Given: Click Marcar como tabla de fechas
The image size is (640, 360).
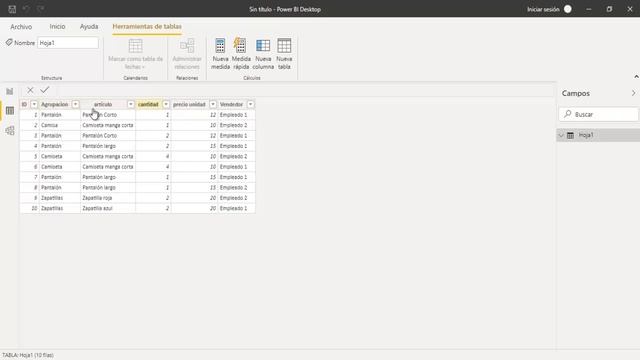Looking at the screenshot, I should (136, 53).
